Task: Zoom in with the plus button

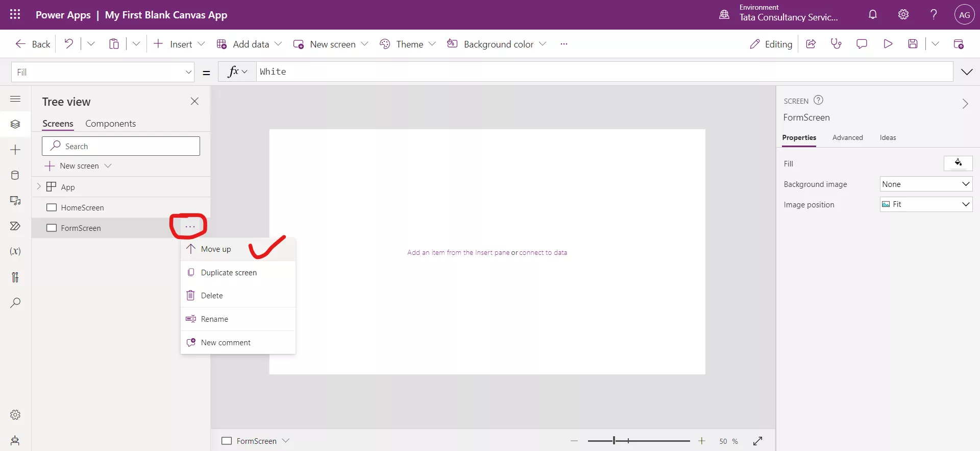Action: point(702,441)
